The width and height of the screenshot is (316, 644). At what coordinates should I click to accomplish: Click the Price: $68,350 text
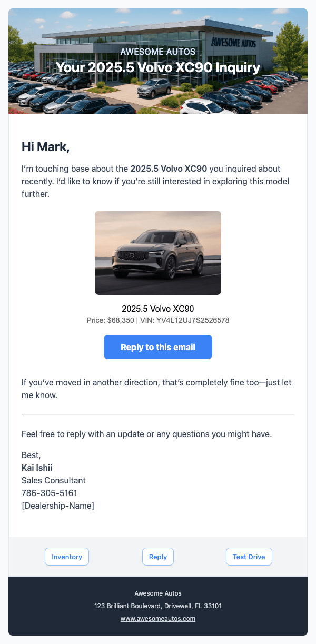110,320
